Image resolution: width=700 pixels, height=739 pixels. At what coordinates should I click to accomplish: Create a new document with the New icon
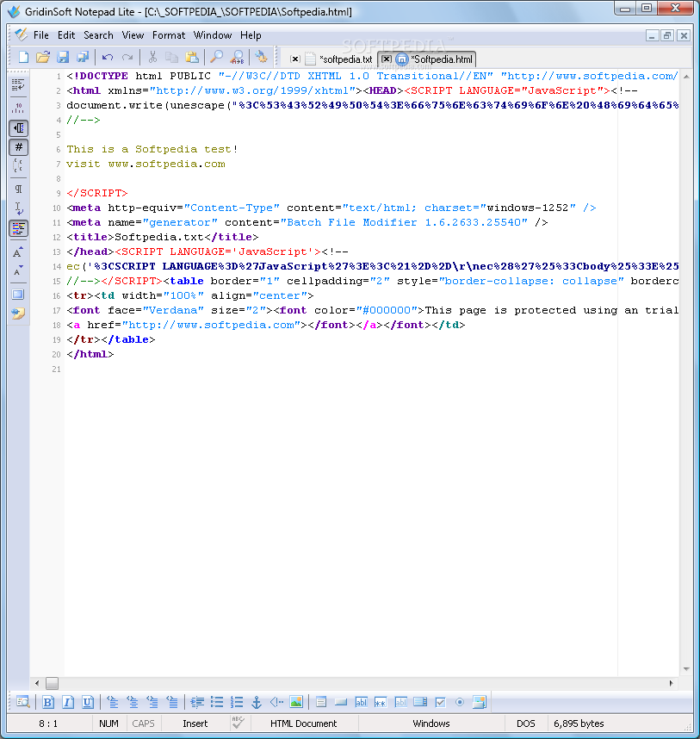(23, 58)
